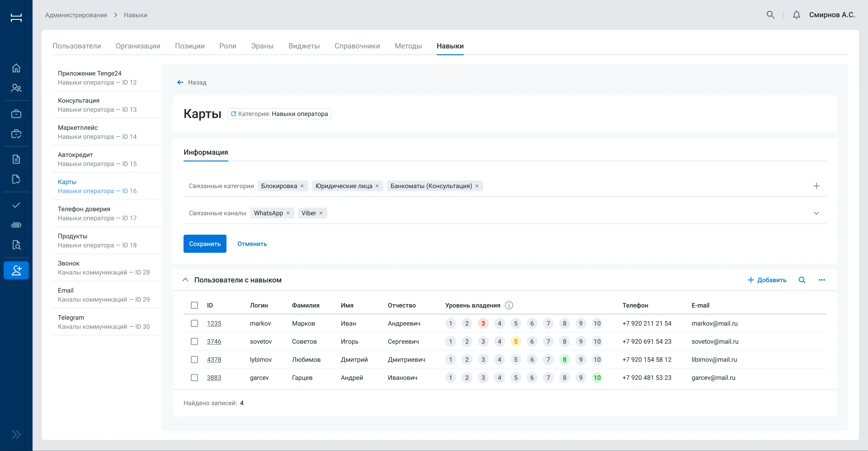
Task: Click the Сохранить button
Action: (x=205, y=244)
